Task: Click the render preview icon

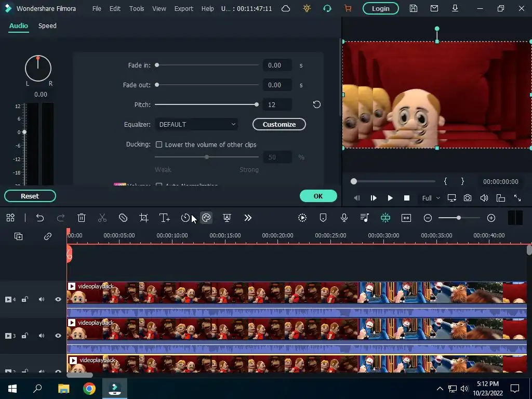Action: 302,218
